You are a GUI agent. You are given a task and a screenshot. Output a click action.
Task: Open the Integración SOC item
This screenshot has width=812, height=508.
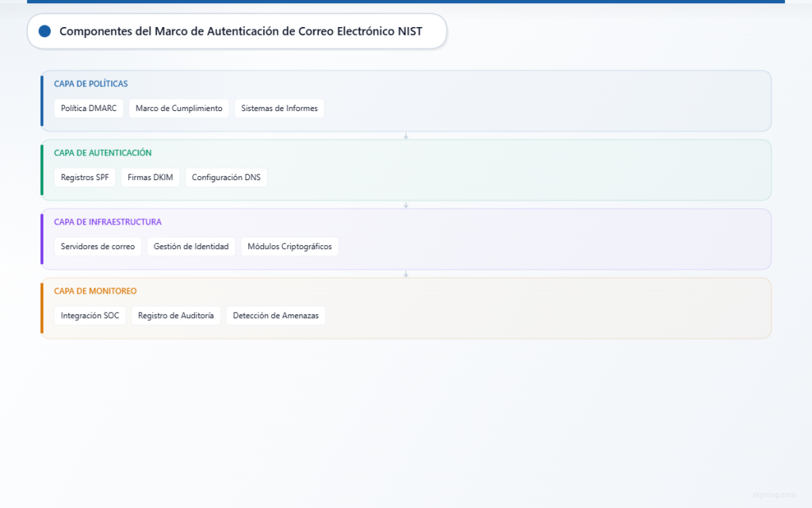point(90,315)
